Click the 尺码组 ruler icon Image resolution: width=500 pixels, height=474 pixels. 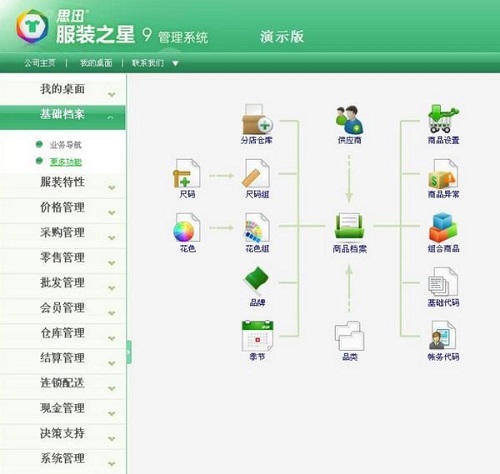[257, 173]
